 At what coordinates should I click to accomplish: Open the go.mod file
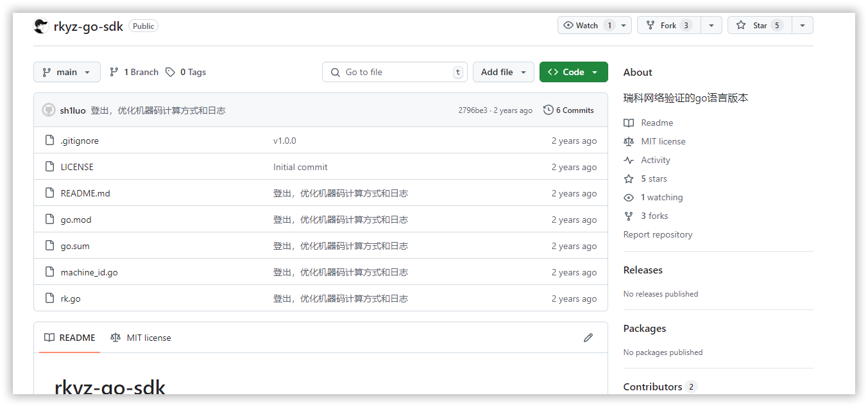click(x=76, y=220)
